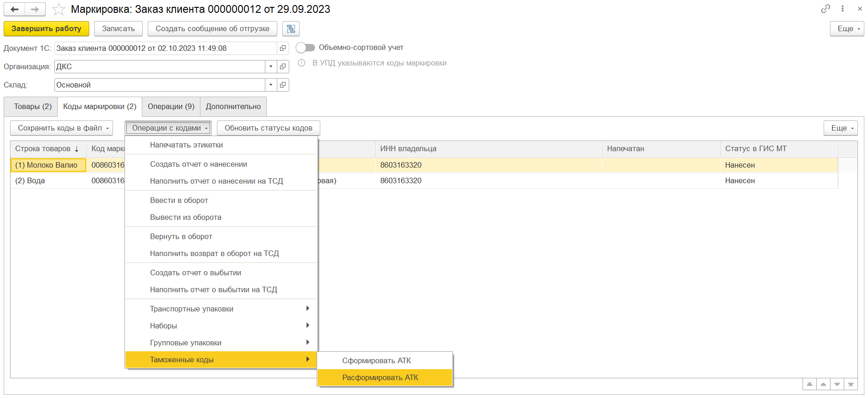
Task: Select Наполнить отчет о нанесении на ТСД
Action: 221,181
